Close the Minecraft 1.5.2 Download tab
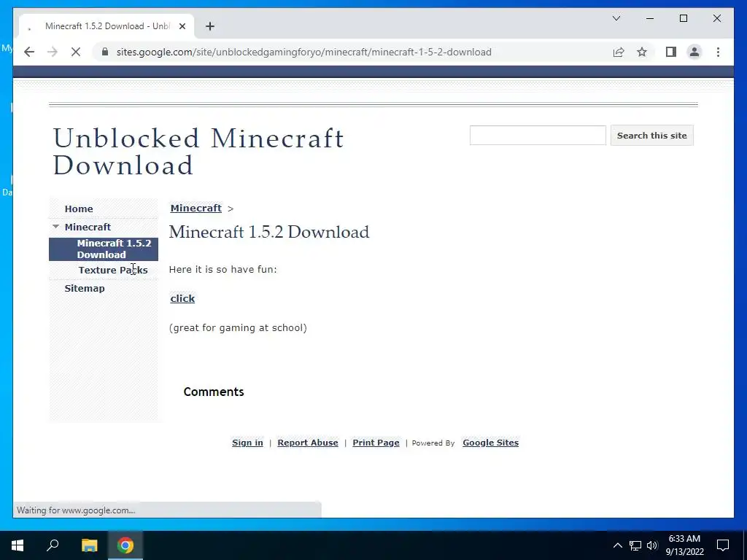 182,26
